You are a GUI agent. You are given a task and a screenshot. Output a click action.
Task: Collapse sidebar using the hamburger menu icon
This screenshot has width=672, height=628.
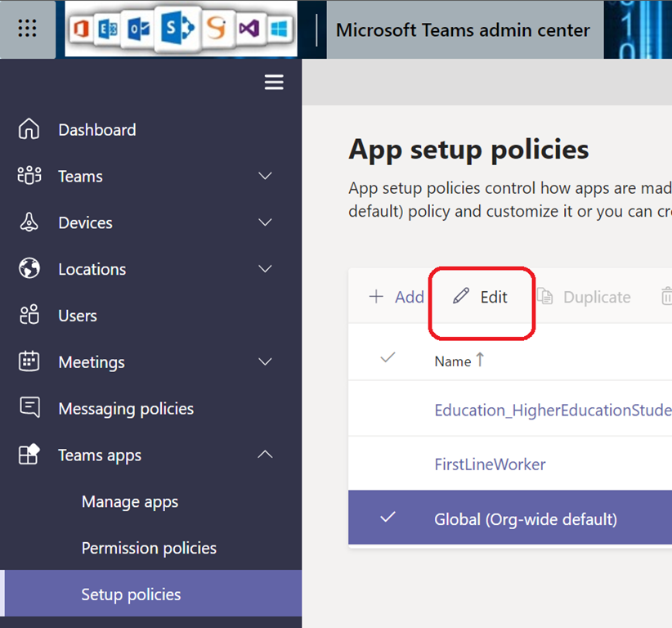(x=274, y=83)
